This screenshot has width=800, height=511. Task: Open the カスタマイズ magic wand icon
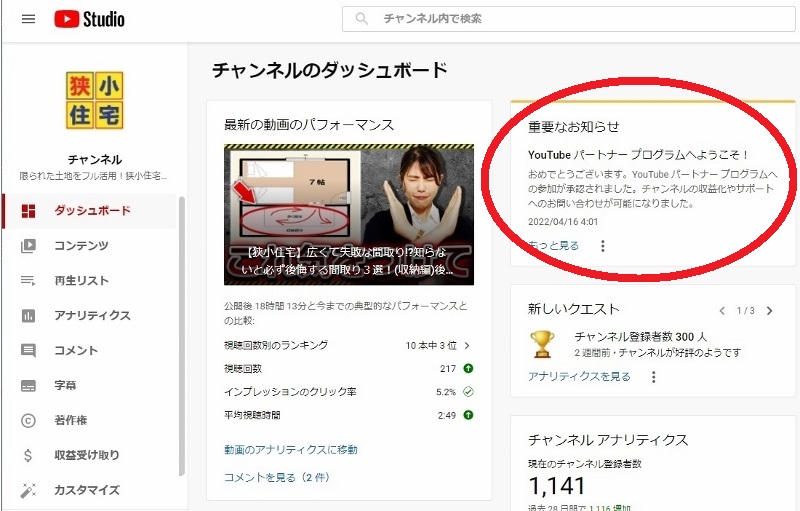[x=28, y=490]
